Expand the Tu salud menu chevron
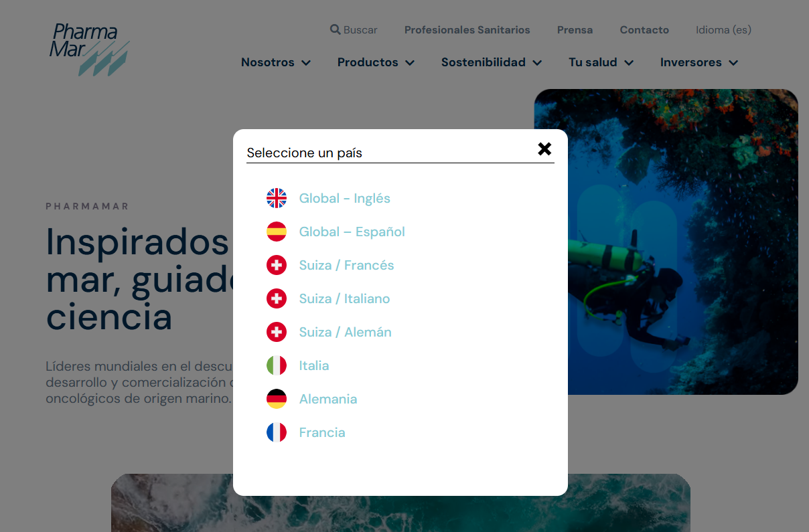Image resolution: width=809 pixels, height=532 pixels. [629, 63]
